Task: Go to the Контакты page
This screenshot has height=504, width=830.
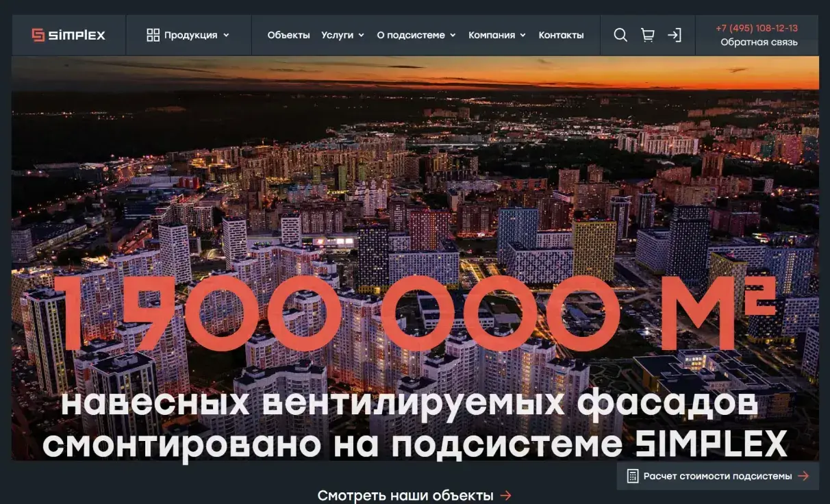Action: click(561, 35)
